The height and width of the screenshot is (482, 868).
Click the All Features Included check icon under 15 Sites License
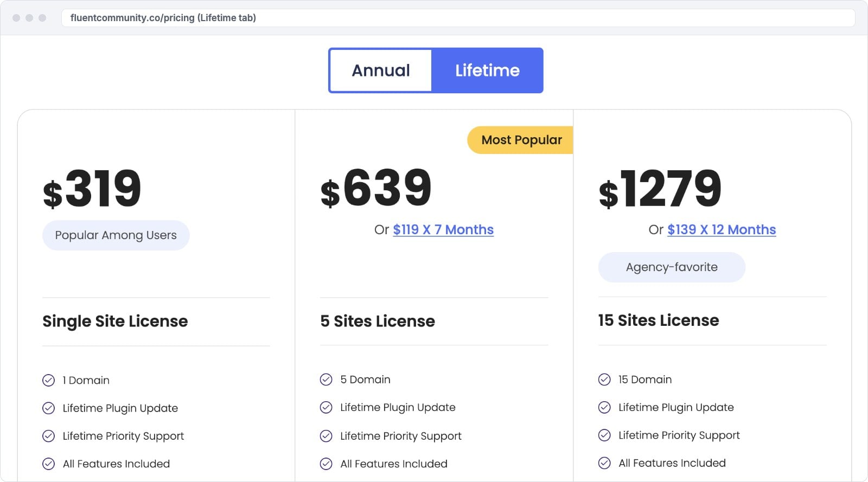pos(604,462)
